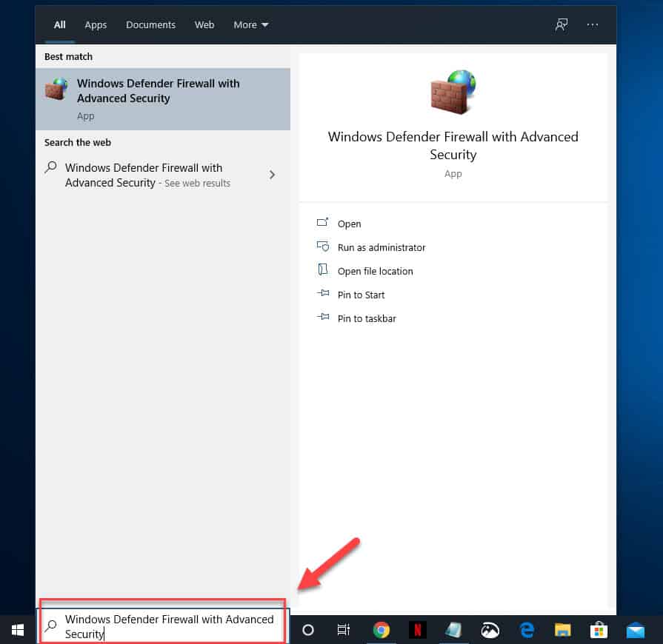Image resolution: width=663 pixels, height=644 pixels.
Task: Open the notepad-style taskbar app icon
Action: click(453, 630)
